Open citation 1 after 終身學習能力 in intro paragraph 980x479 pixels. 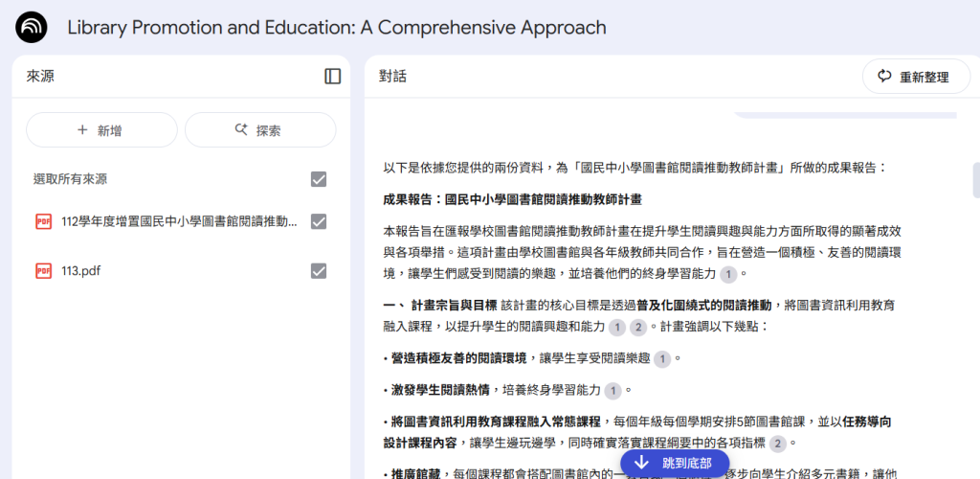click(x=728, y=274)
